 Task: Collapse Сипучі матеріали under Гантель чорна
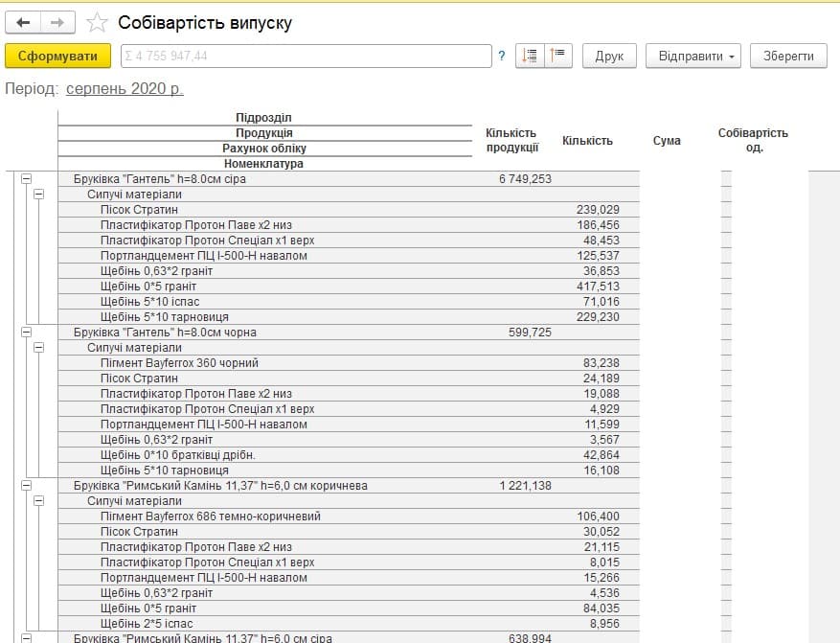click(x=39, y=348)
